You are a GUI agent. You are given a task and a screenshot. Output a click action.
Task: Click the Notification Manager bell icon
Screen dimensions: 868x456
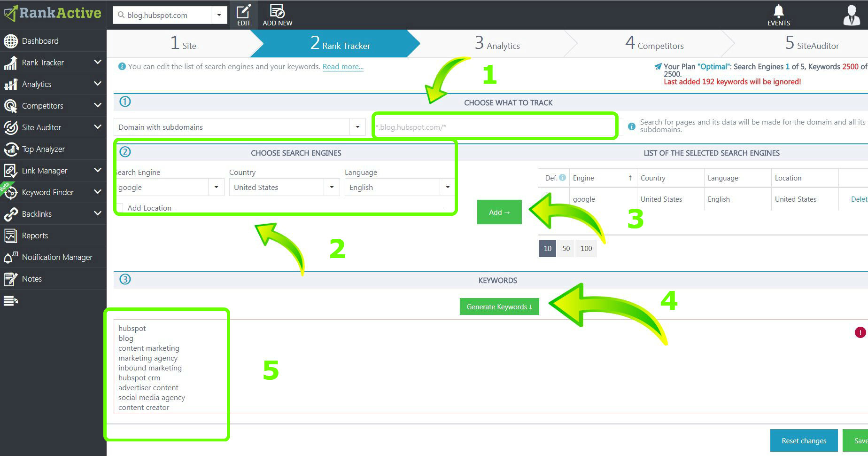10,257
